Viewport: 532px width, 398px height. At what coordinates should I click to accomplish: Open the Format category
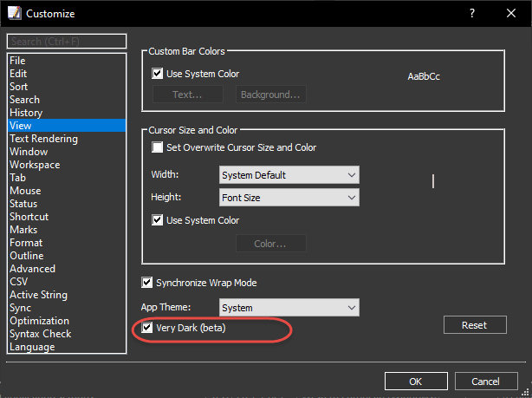tap(67, 243)
